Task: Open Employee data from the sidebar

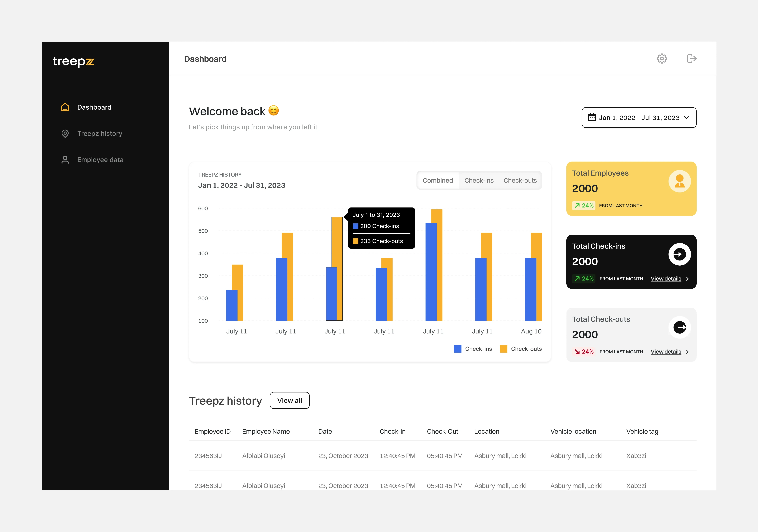Action: pos(100,160)
